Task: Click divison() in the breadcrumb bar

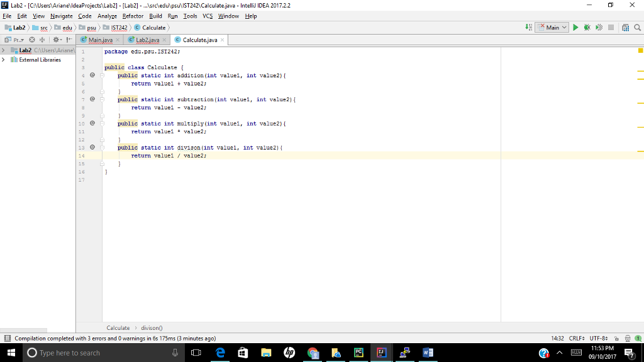Action: pos(152,327)
